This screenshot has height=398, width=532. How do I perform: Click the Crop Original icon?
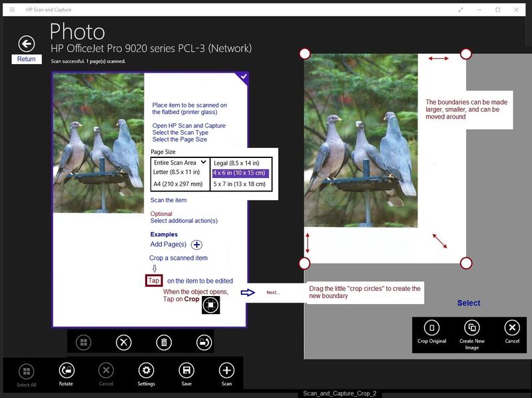(x=432, y=328)
